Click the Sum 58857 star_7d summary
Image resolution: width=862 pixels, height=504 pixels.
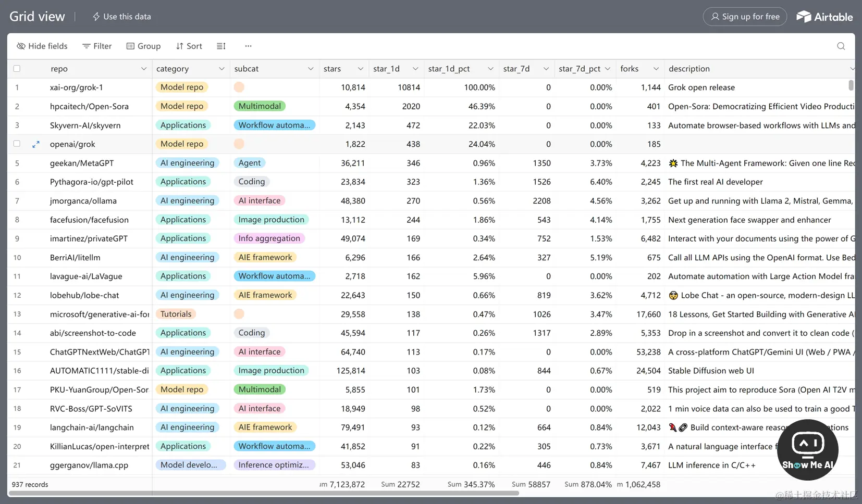coord(531,484)
